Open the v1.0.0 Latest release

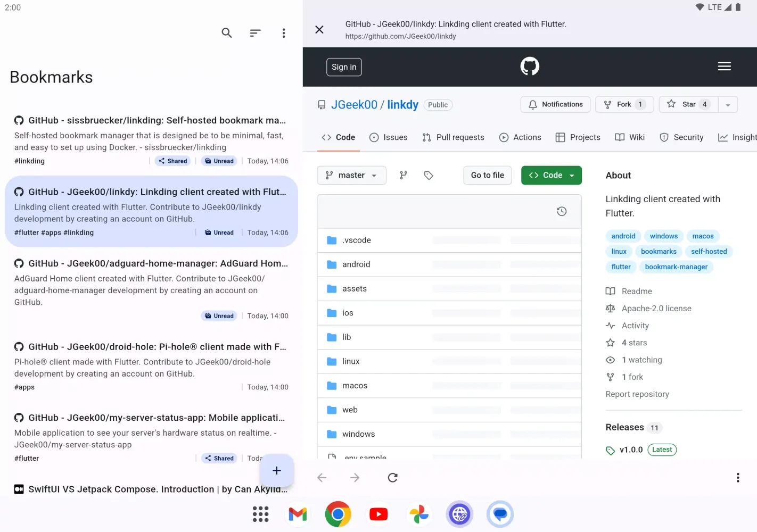[x=641, y=450]
